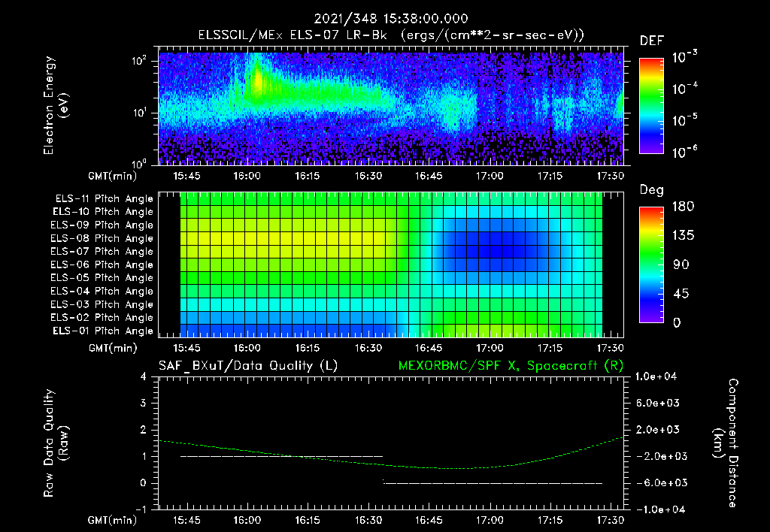Screen dimensions: 770x532
Task: Click the 3 tick on Raw Data Quality axis
Action: (x=144, y=404)
